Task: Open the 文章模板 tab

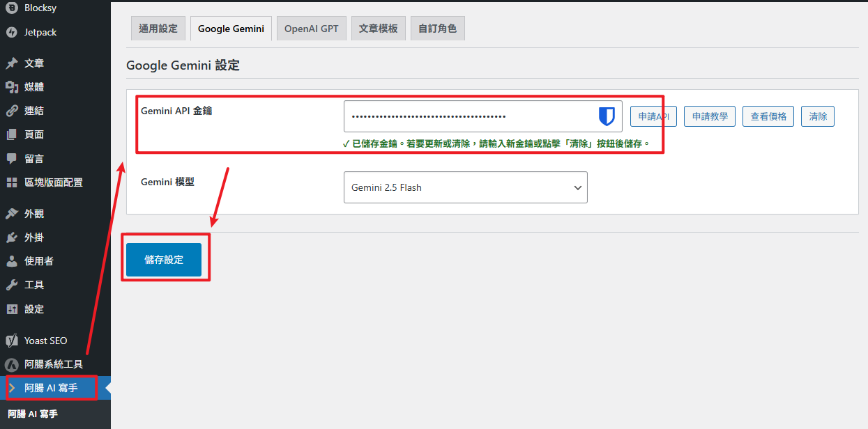Action: [378, 29]
